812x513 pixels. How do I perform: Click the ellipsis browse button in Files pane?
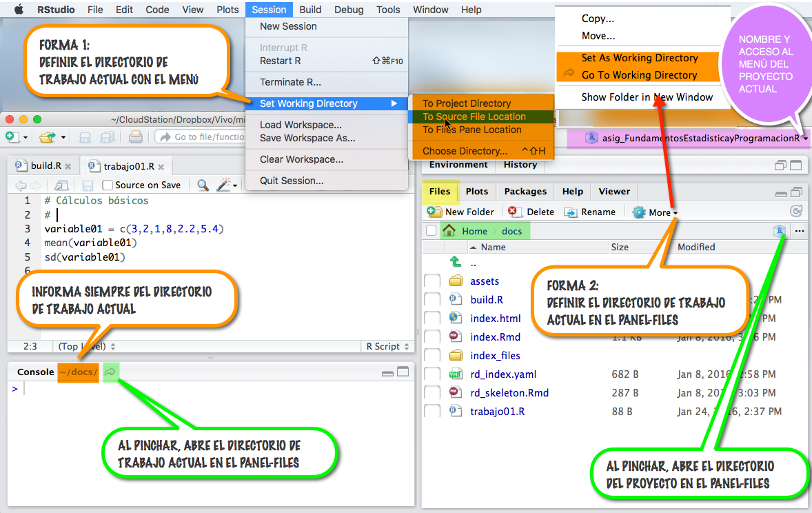[800, 231]
